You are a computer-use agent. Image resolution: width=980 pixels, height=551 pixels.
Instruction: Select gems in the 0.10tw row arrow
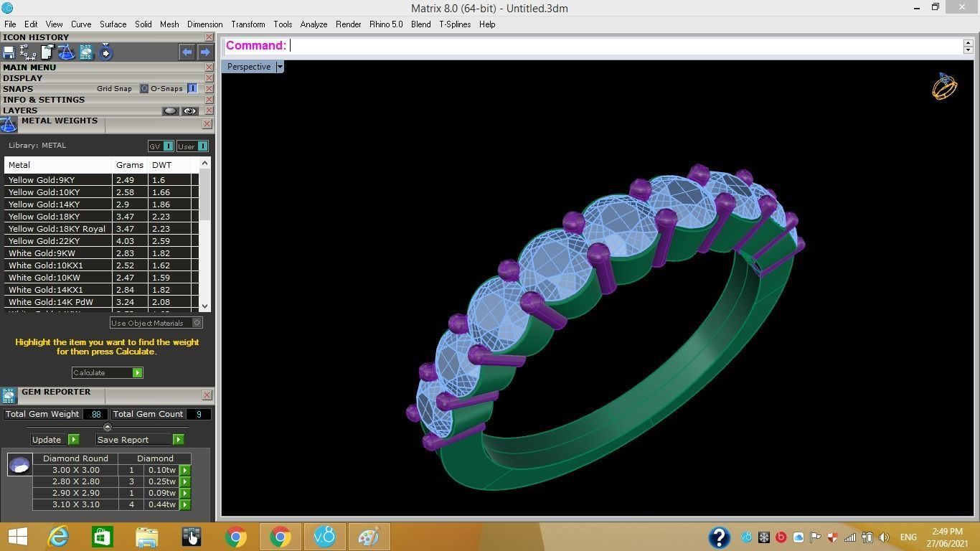[185, 470]
